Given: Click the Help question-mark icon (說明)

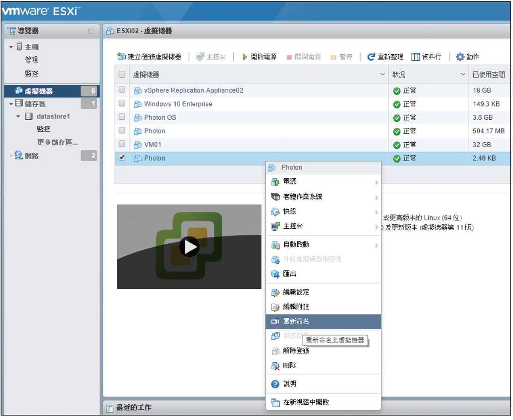Looking at the screenshot, I should [275, 384].
